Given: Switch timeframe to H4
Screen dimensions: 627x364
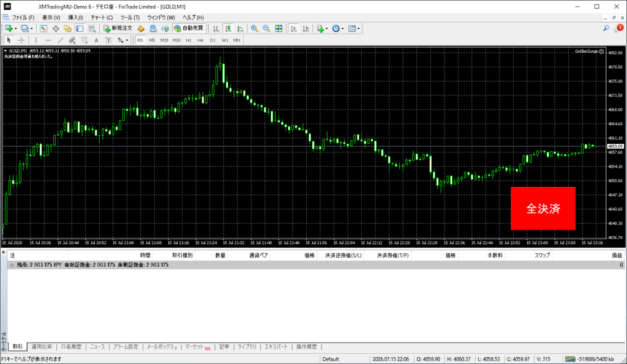Looking at the screenshot, I should pos(200,40).
